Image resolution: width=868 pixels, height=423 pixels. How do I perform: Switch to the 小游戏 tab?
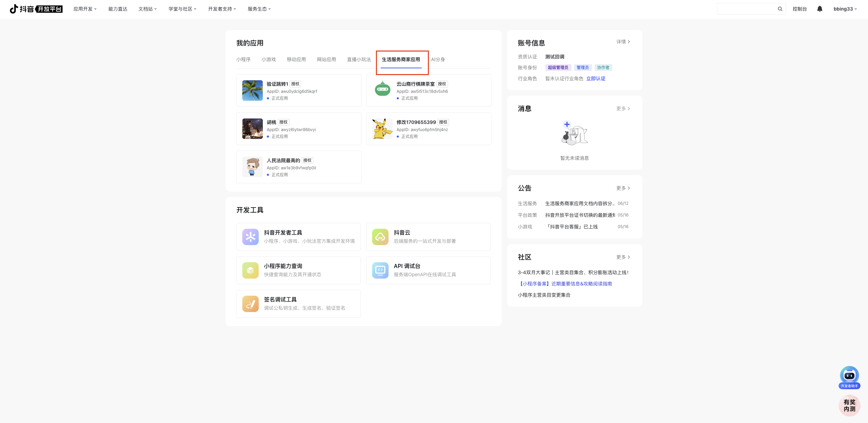click(269, 59)
